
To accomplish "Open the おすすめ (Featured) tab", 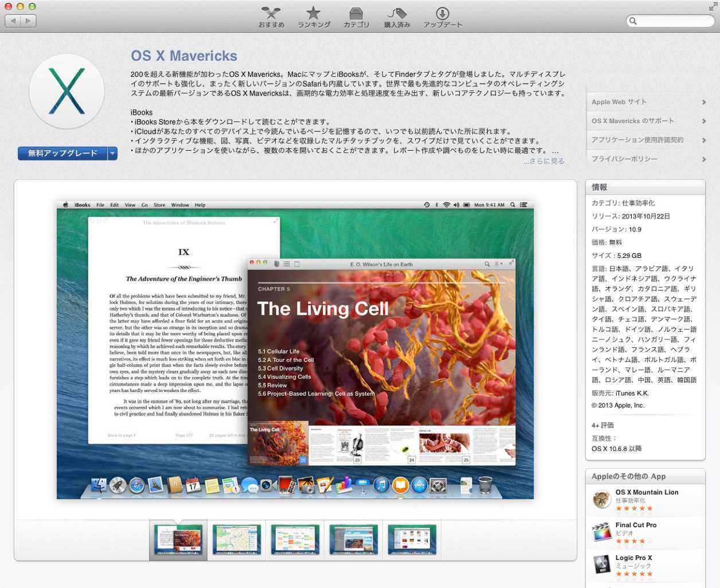I will (x=271, y=17).
